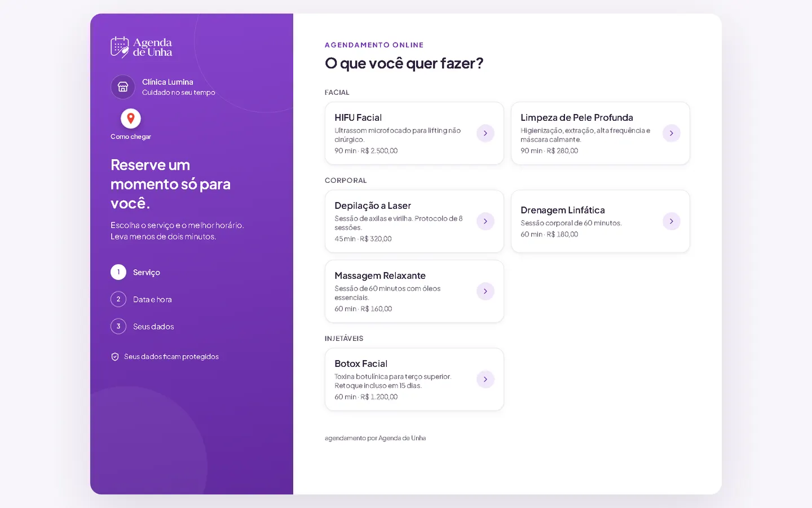Click the FACIAL category heading
Image resolution: width=812 pixels, height=508 pixels.
337,93
